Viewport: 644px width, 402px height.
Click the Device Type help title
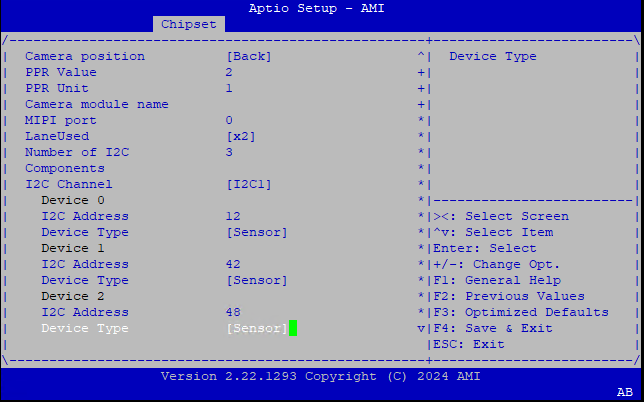coord(493,56)
